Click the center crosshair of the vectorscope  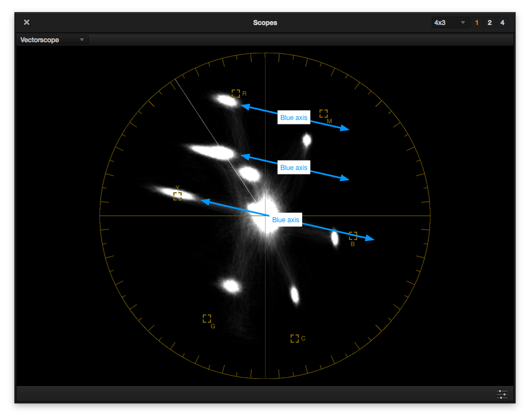[x=265, y=216]
